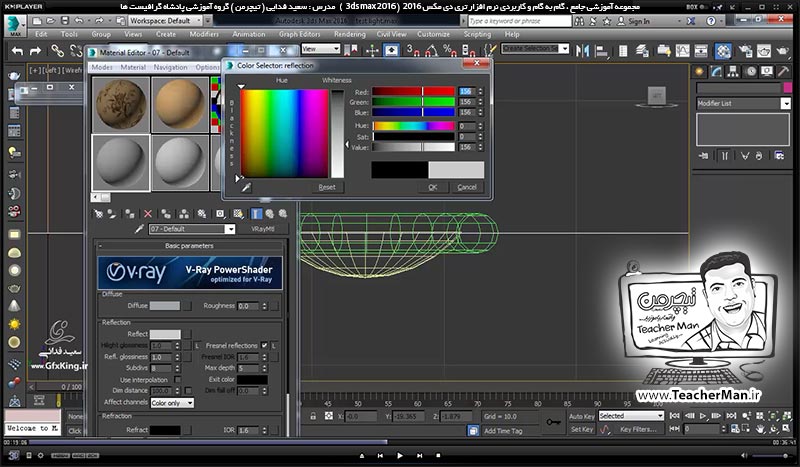This screenshot has width=800, height=467.
Task: Click OK in the Color Selector
Action: 433,187
